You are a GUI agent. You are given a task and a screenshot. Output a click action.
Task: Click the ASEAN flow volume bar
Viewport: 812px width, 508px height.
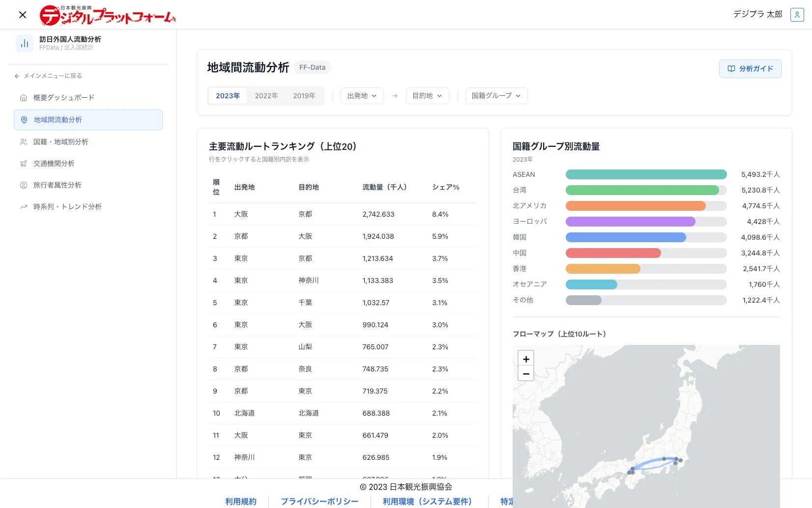tap(646, 174)
